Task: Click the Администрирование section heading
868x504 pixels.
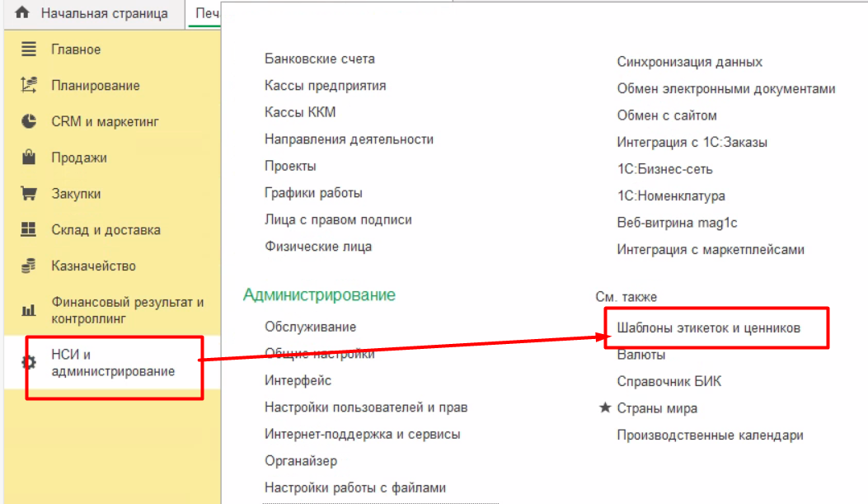Action: (x=319, y=294)
